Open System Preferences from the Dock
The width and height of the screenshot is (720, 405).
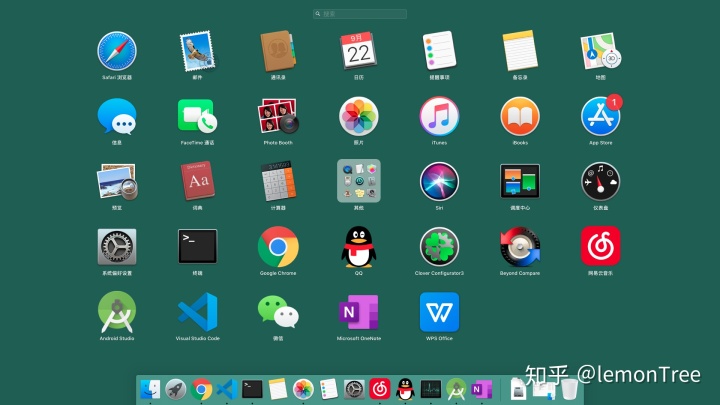tap(354, 390)
